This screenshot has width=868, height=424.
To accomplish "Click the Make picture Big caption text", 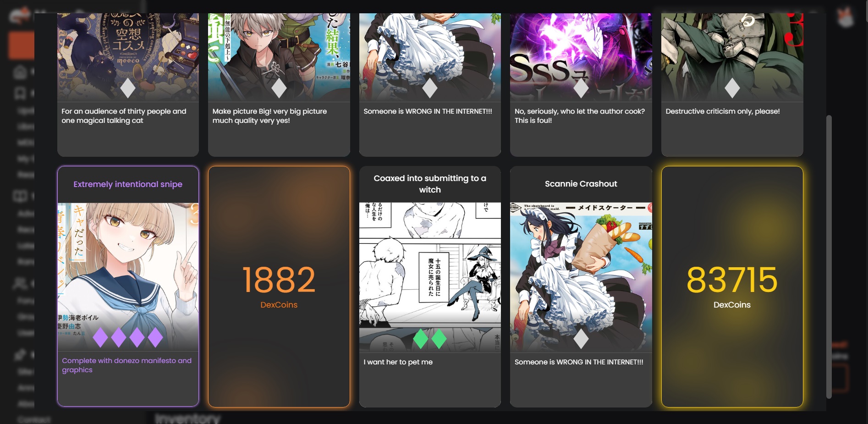I will coord(269,116).
